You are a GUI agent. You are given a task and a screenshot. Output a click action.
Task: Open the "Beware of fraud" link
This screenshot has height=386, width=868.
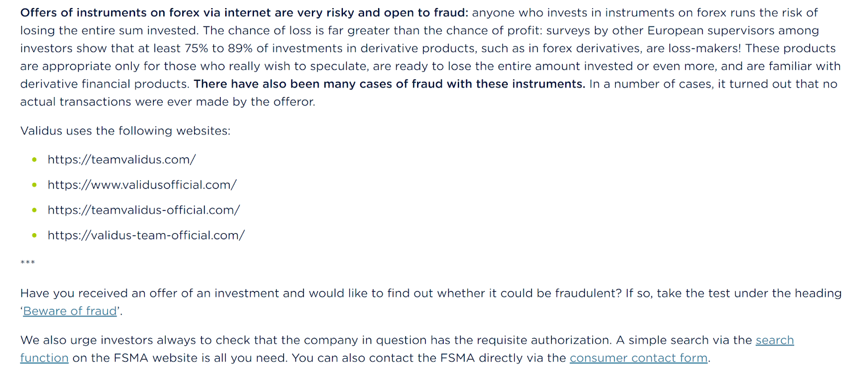[x=69, y=311]
